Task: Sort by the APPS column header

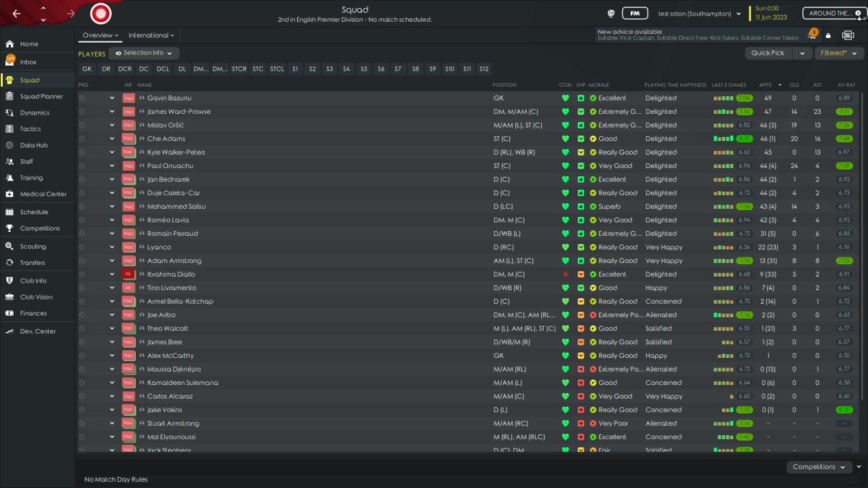Action: tap(766, 85)
